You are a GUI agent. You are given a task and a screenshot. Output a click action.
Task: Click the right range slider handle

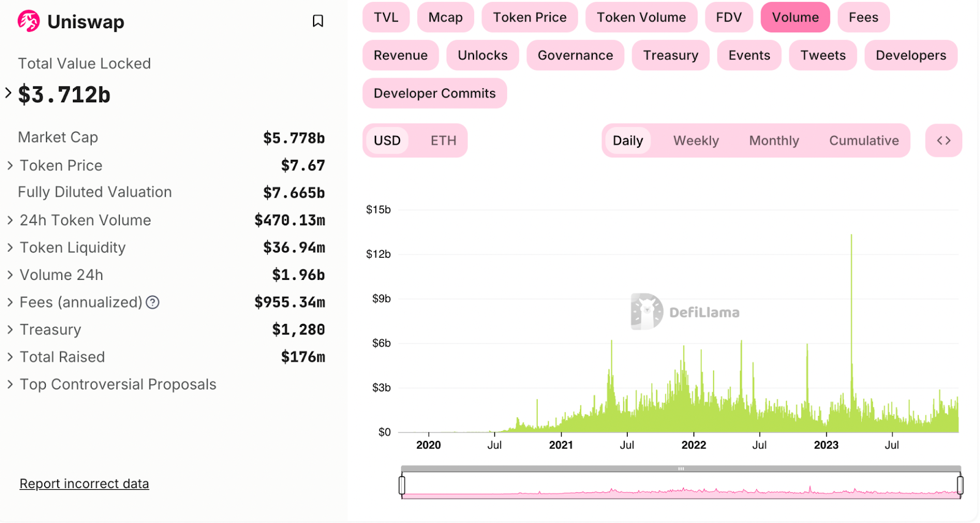point(960,485)
